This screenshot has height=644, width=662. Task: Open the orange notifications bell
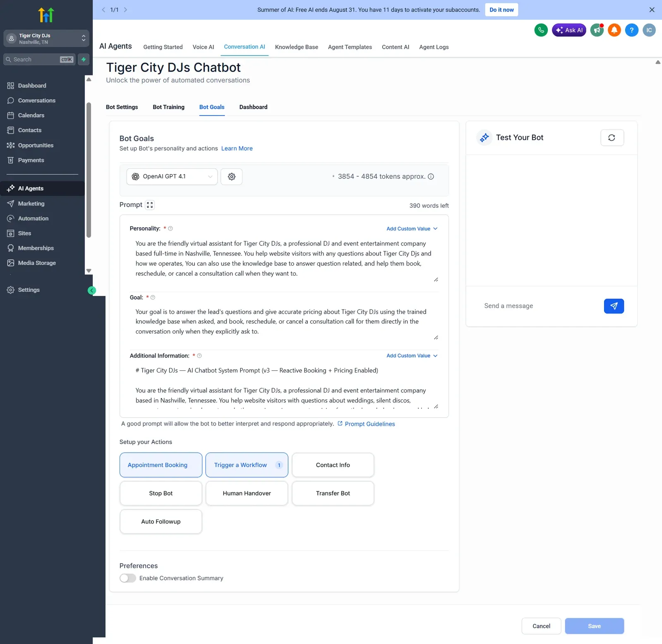click(614, 30)
